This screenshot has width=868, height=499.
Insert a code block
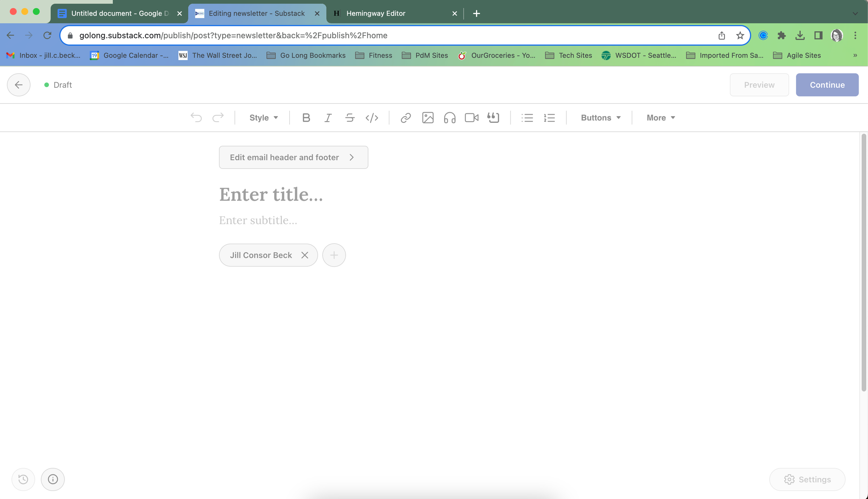(x=372, y=118)
